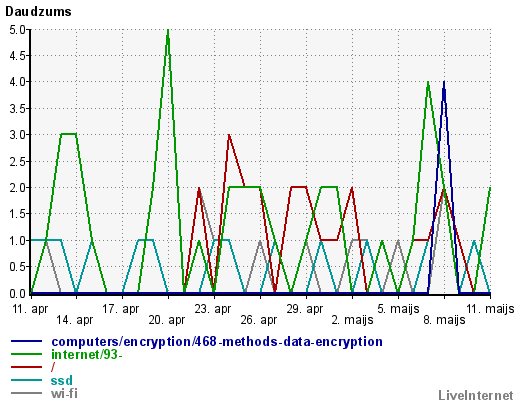The height and width of the screenshot is (405, 520).
Task: Click the '8. maijs' date label
Action: tap(444, 320)
